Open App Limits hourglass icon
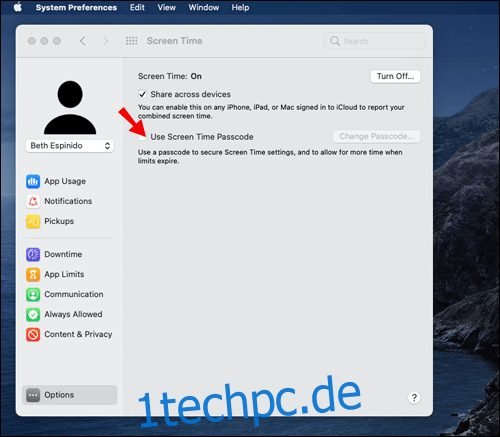 click(x=33, y=274)
